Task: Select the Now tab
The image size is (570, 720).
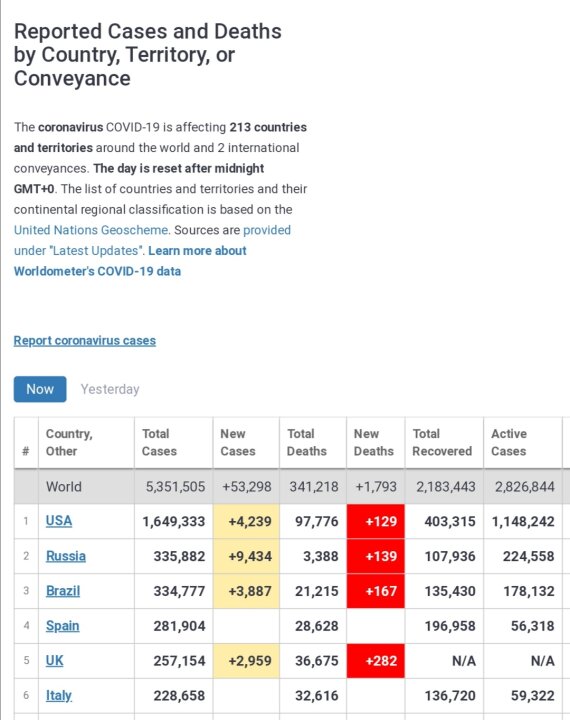Action: [x=40, y=389]
